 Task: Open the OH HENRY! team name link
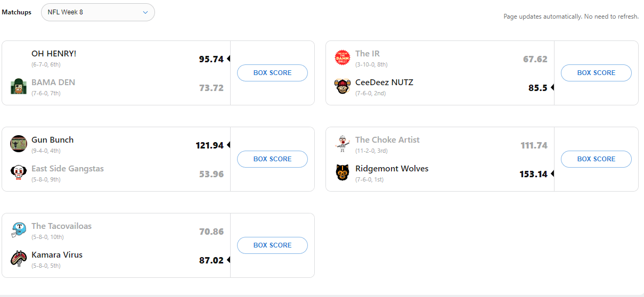tap(54, 54)
